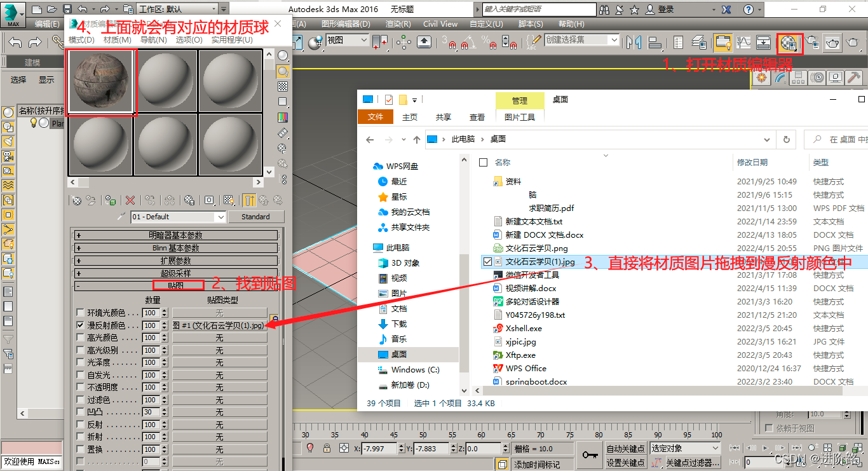Image resolution: width=868 pixels, height=471 pixels.
Task: Enable the 高光颜色 map checkbox
Action: point(80,338)
